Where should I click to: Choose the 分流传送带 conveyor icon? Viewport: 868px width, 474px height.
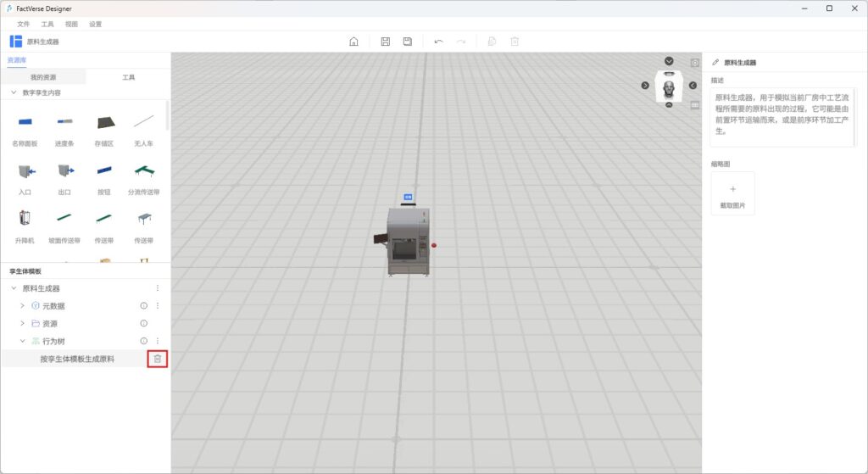pos(143,171)
